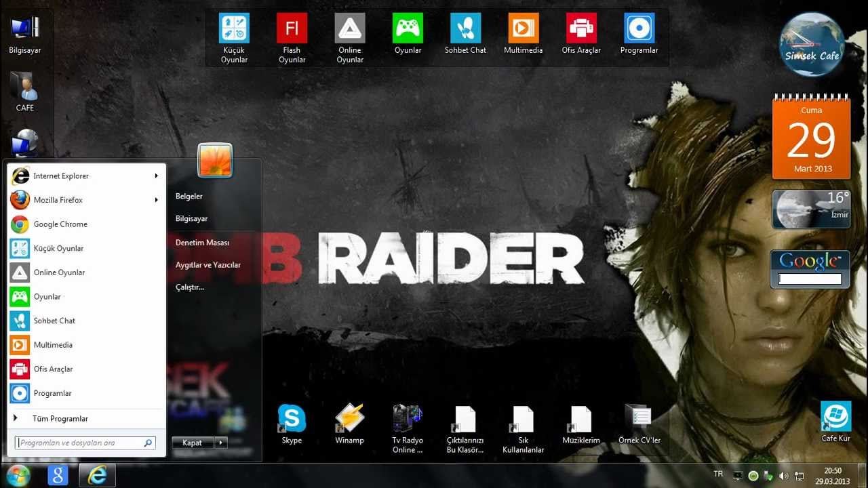
Task: Click the monitor tray icon
Action: point(738,476)
